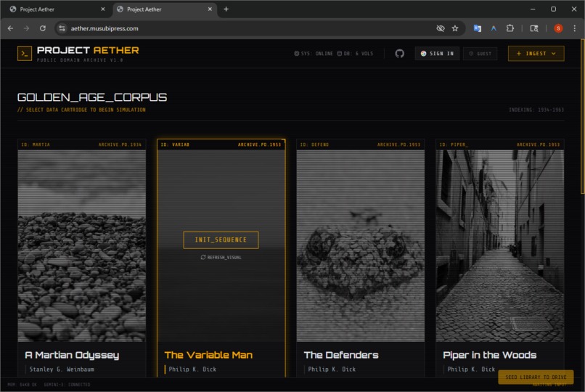Click the Project Aether terminal logo icon
The height and width of the screenshot is (392, 585).
point(25,53)
